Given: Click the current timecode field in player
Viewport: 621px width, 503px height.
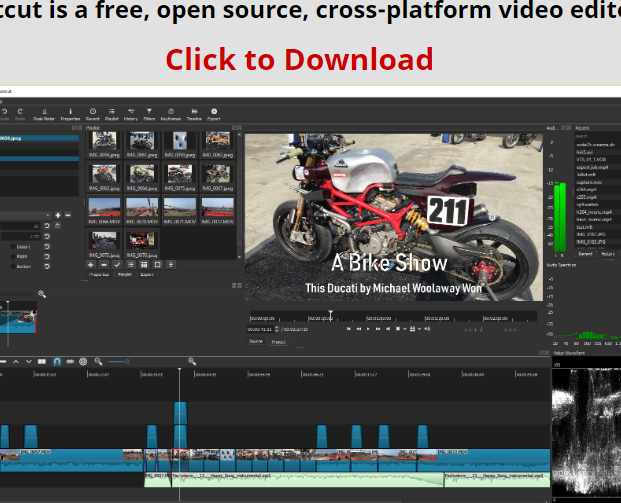Looking at the screenshot, I should click(x=260, y=329).
